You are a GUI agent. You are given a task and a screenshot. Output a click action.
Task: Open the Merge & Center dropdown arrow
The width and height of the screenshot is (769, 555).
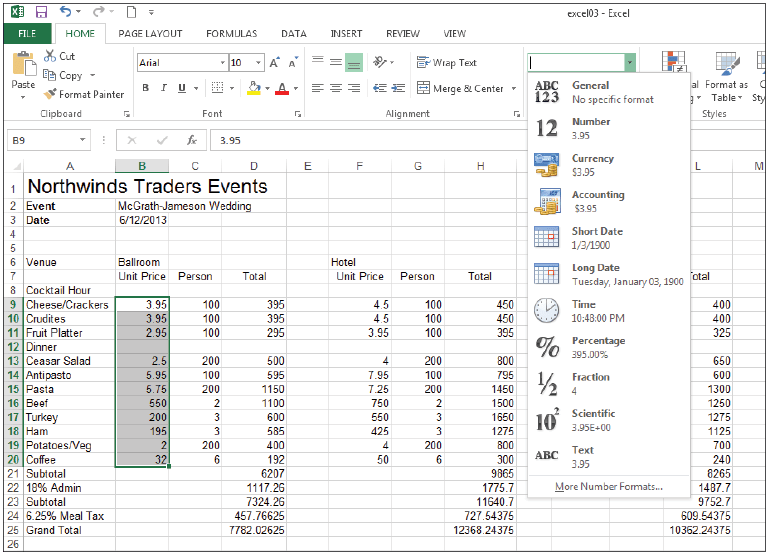click(514, 89)
